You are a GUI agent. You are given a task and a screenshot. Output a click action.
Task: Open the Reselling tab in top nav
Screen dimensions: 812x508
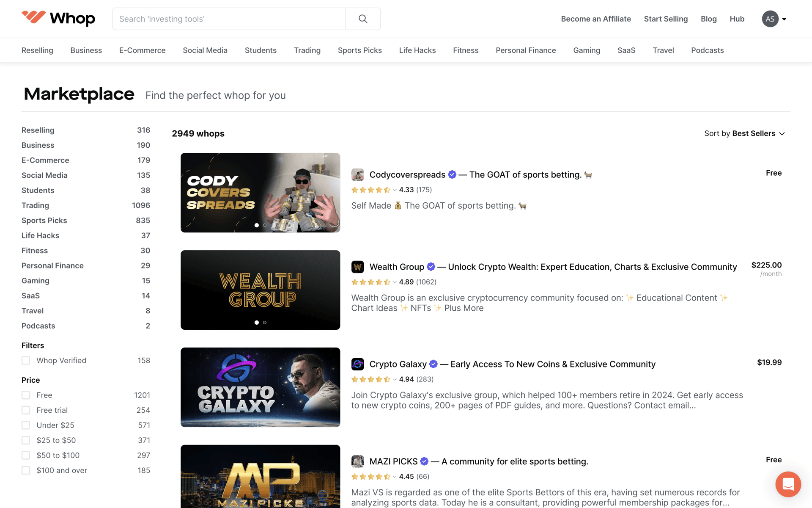click(37, 50)
